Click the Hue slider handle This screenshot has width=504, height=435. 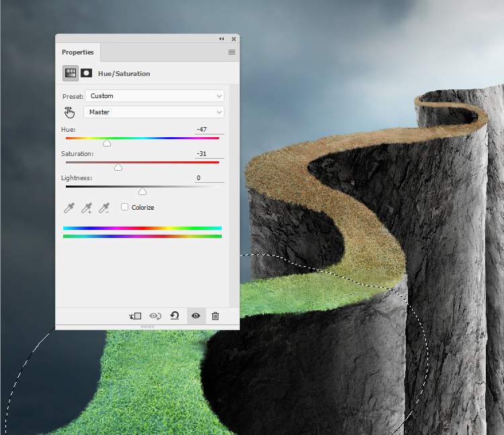click(x=107, y=143)
